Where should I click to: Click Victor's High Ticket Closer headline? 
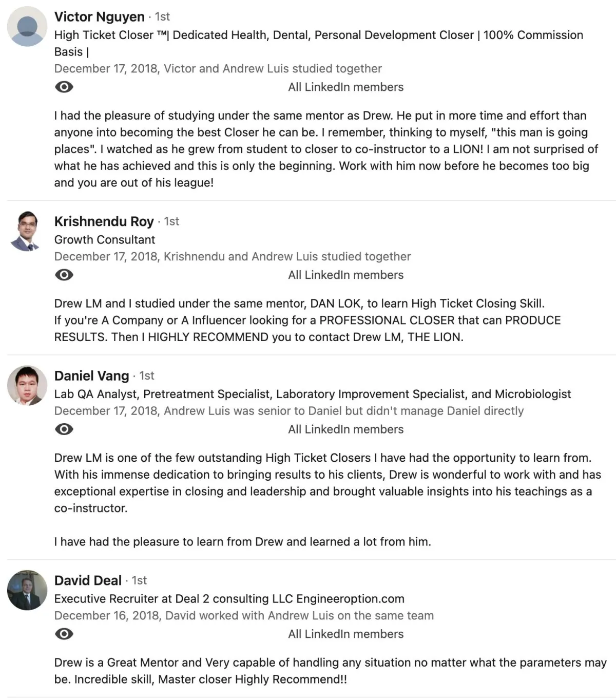point(319,43)
